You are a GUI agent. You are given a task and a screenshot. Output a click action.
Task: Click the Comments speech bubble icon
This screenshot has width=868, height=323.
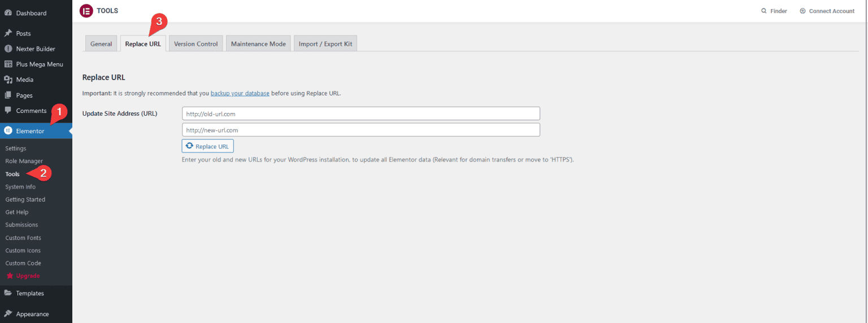click(x=8, y=111)
